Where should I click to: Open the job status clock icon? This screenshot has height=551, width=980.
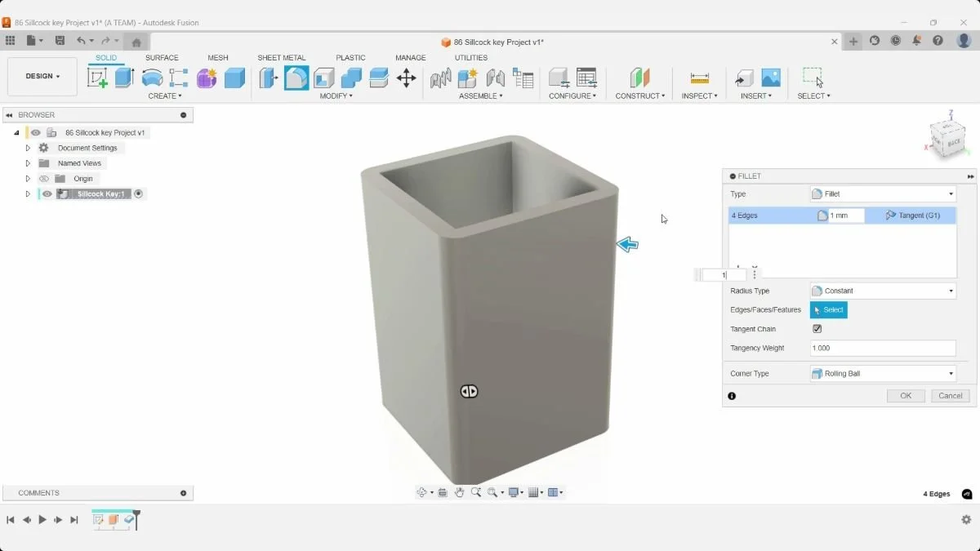click(x=896, y=41)
